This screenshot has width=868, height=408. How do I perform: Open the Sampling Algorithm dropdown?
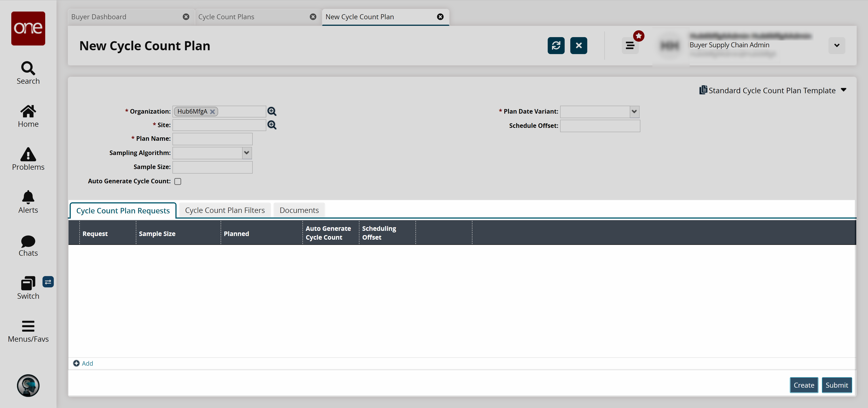(x=246, y=153)
